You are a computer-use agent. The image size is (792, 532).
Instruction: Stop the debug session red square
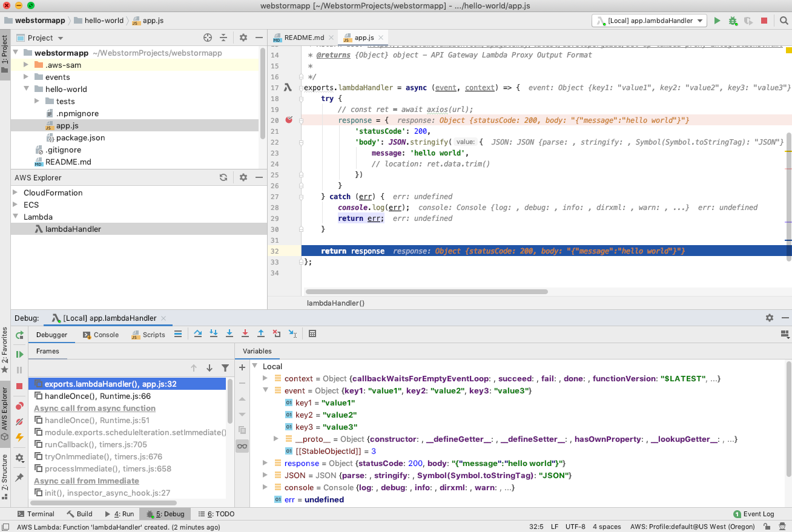coord(19,386)
